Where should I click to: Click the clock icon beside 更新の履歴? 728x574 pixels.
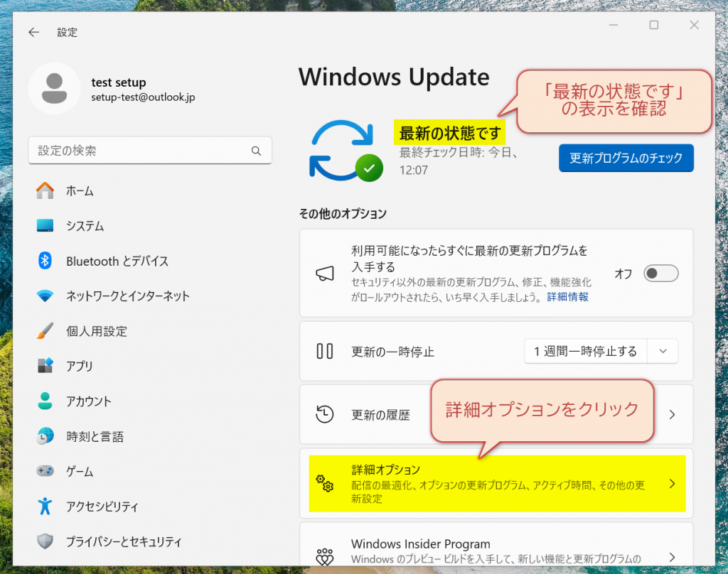325,413
